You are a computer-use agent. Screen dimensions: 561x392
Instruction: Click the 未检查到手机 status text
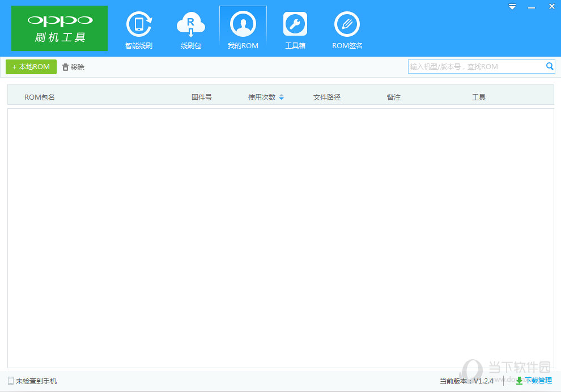[x=36, y=381]
